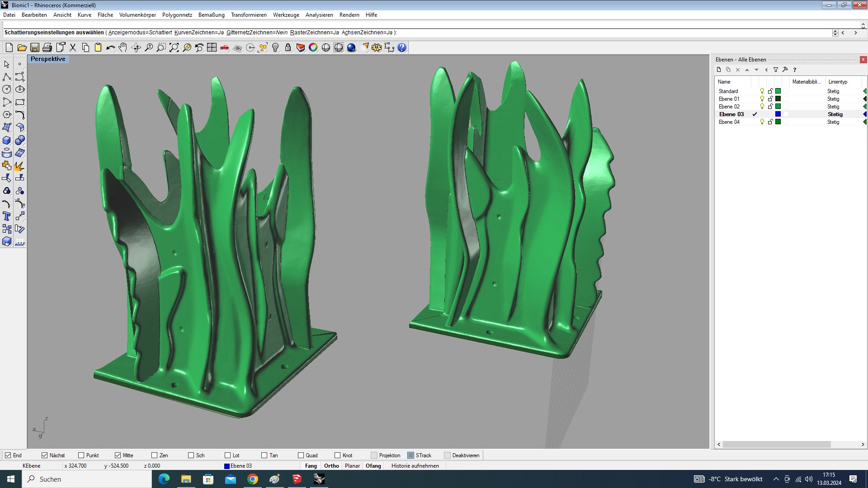Disable the Mitte object snap checkbox
868x488 pixels.
pos(118,455)
